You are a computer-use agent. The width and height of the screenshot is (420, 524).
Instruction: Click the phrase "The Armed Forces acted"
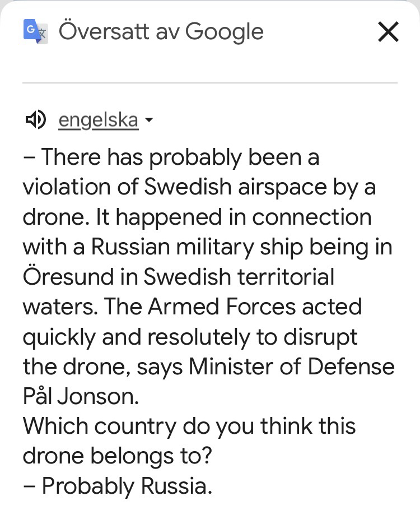pyautogui.click(x=233, y=307)
